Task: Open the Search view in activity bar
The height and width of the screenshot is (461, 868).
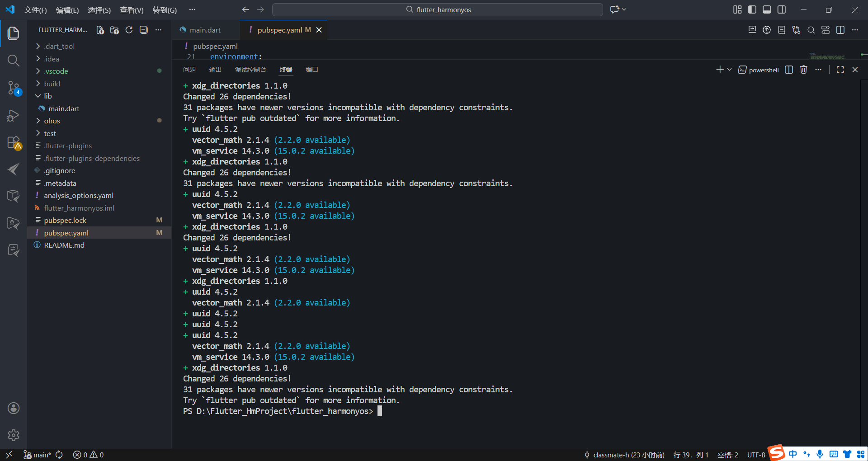Action: (14, 60)
